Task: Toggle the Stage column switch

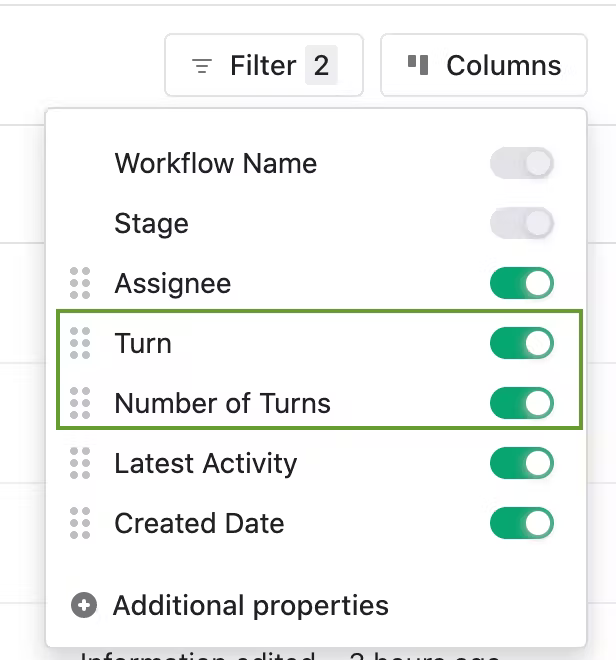Action: 521,223
